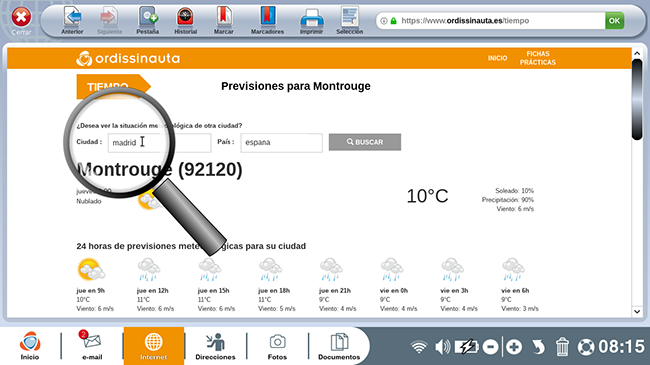Open the Inicio home taskbar icon

click(x=30, y=346)
